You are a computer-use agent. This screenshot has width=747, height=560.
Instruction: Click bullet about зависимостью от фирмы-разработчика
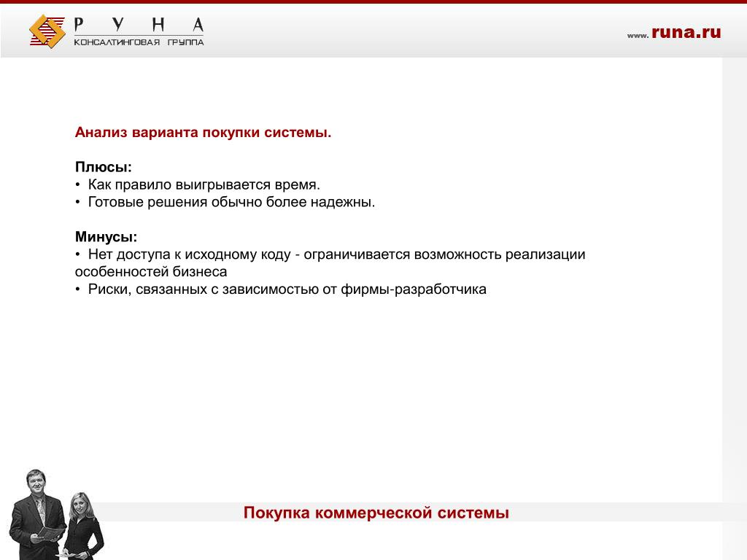(281, 289)
